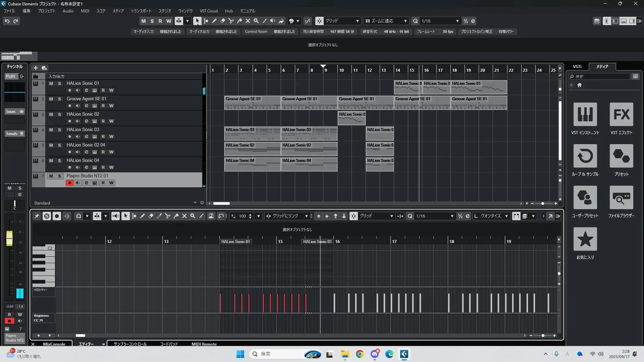Select the Glue tool in the top toolbar
The image size is (644, 362).
click(x=239, y=21)
